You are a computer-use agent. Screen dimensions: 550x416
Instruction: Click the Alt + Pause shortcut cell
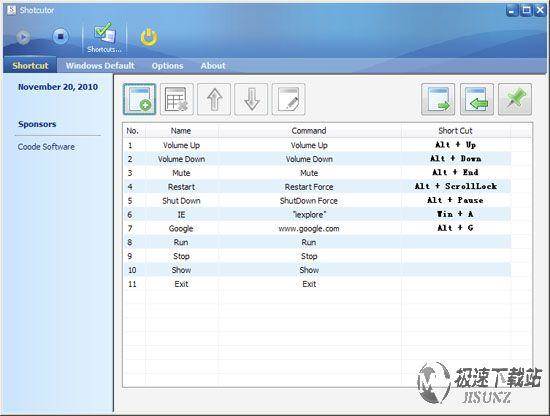[455, 200]
